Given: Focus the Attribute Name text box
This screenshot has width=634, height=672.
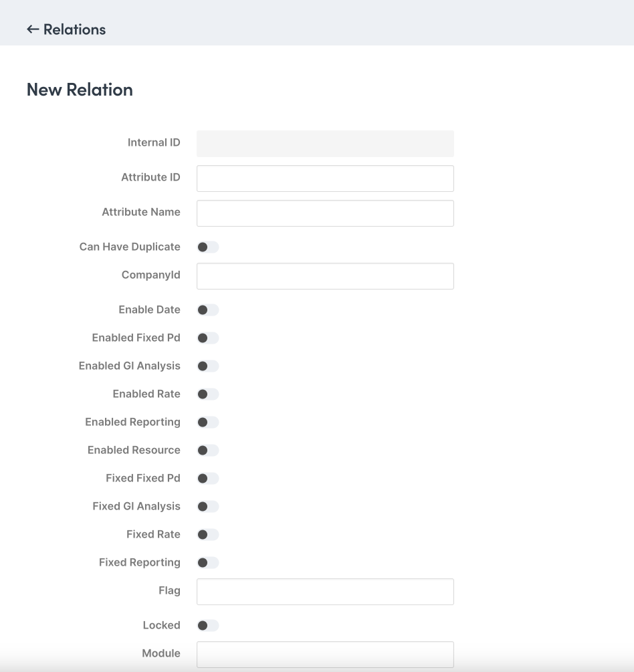Looking at the screenshot, I should pos(325,213).
